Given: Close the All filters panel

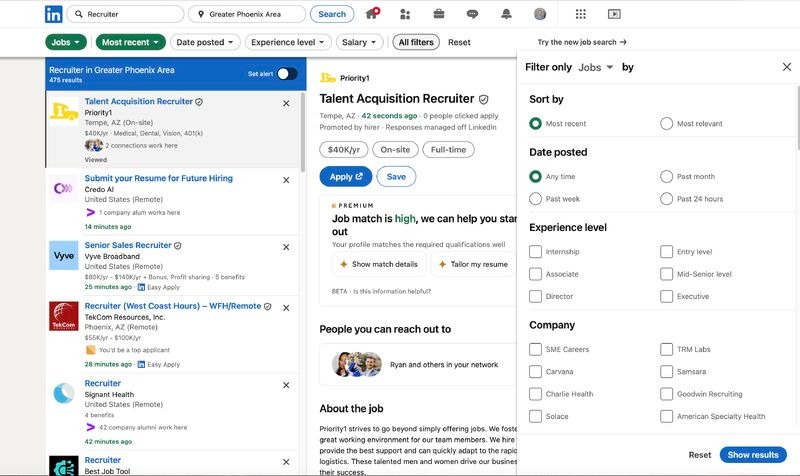Looking at the screenshot, I should point(787,67).
